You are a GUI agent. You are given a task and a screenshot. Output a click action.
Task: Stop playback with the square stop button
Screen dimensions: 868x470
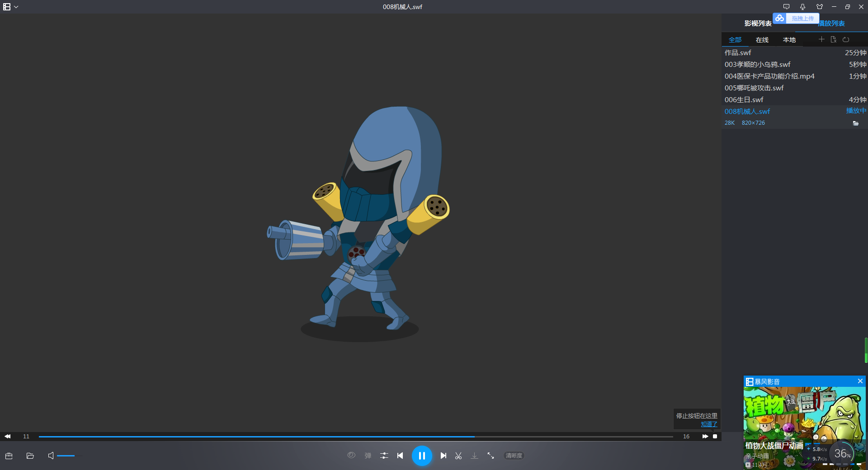[715, 436]
